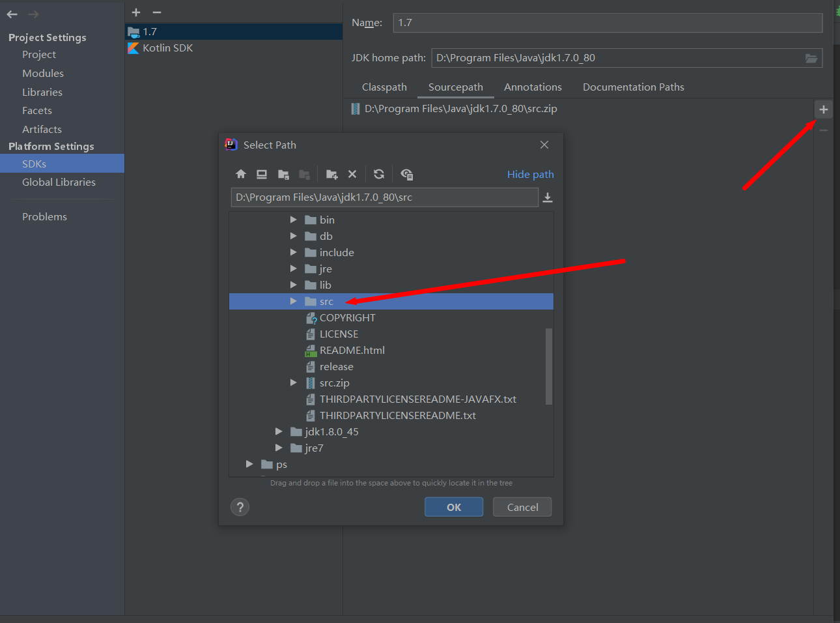Select the Kotlin SDK entry

tap(234, 48)
